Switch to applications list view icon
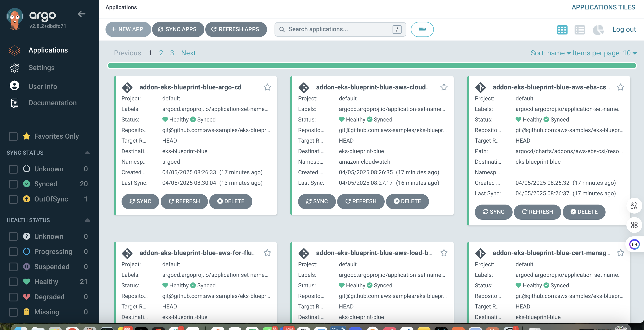The image size is (644, 330). pos(580,29)
